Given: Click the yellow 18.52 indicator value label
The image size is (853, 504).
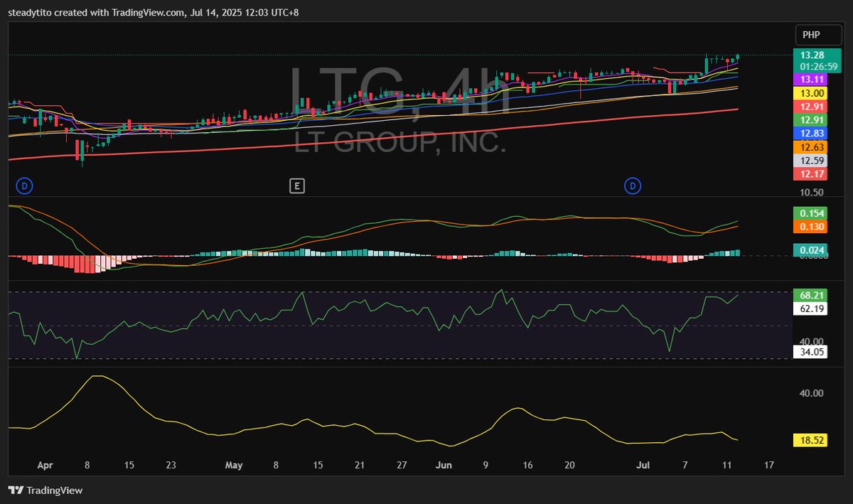Looking at the screenshot, I should [811, 441].
